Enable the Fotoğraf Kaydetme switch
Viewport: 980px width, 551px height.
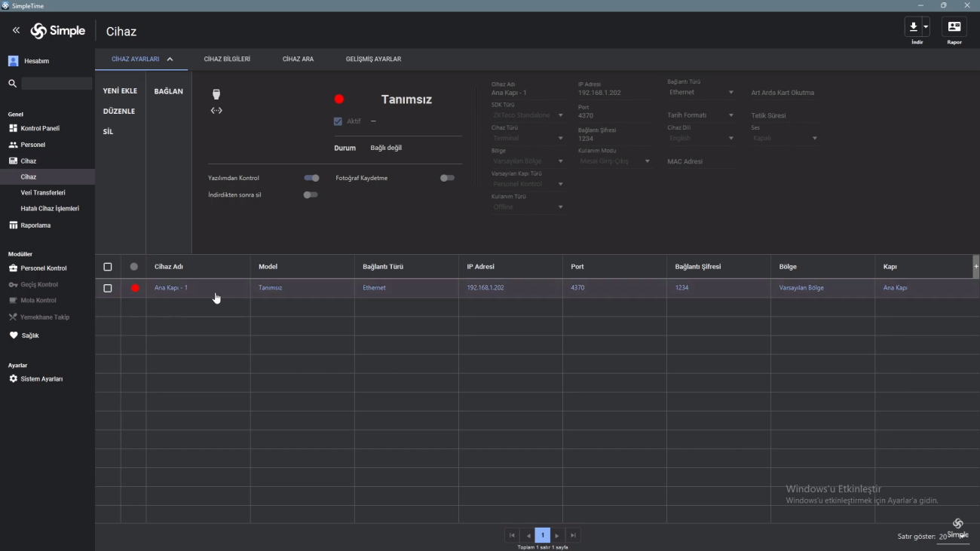(x=447, y=178)
